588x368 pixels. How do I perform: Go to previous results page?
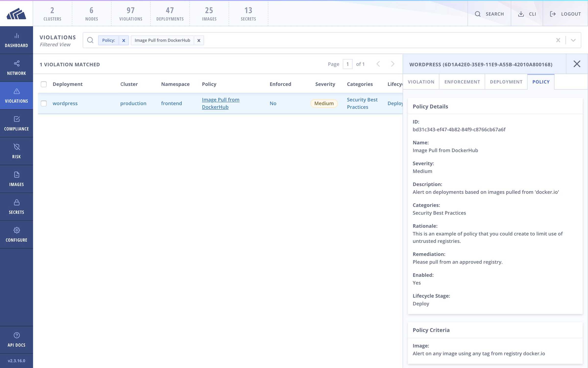click(378, 64)
